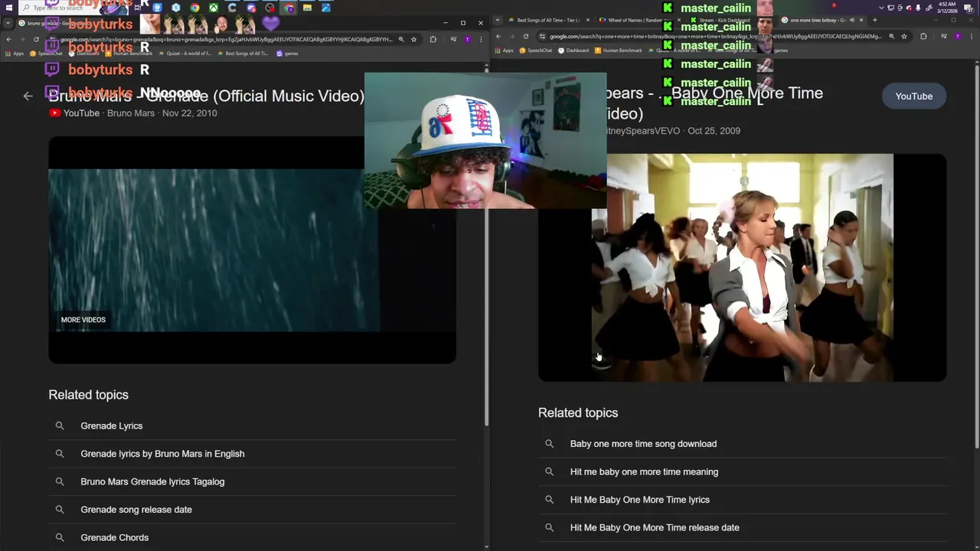This screenshot has height=551, width=980.
Task: Click the YouTube source link under Grenade title
Action: (x=74, y=113)
